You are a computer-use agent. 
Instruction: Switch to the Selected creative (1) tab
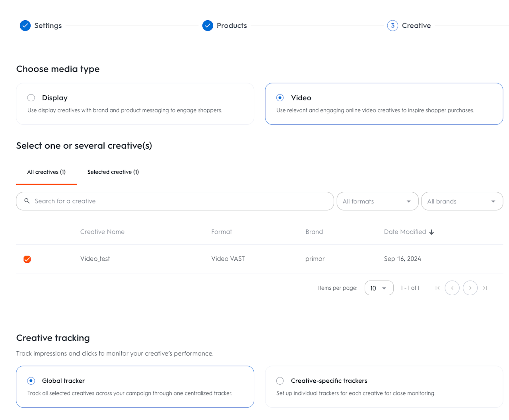coord(113,172)
